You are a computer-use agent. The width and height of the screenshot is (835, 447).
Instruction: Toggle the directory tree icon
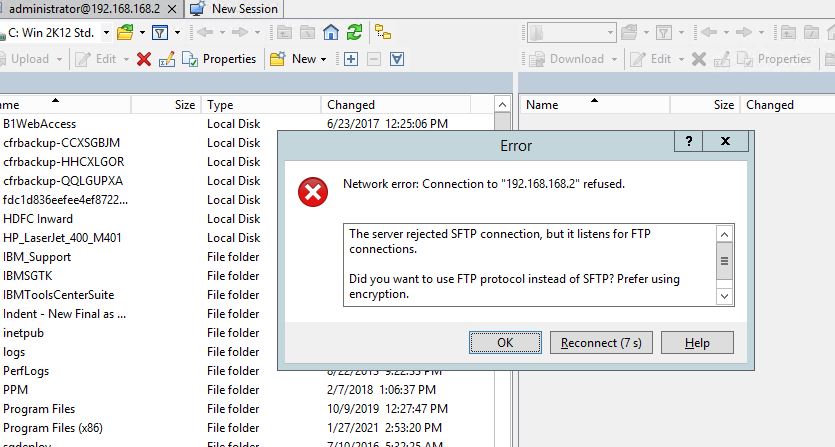383,33
